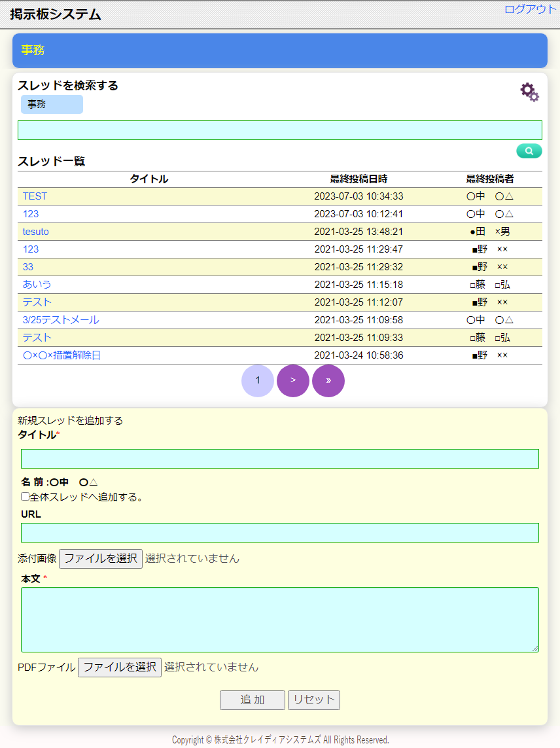
Task: Go to next page arrow
Action: click(x=293, y=381)
